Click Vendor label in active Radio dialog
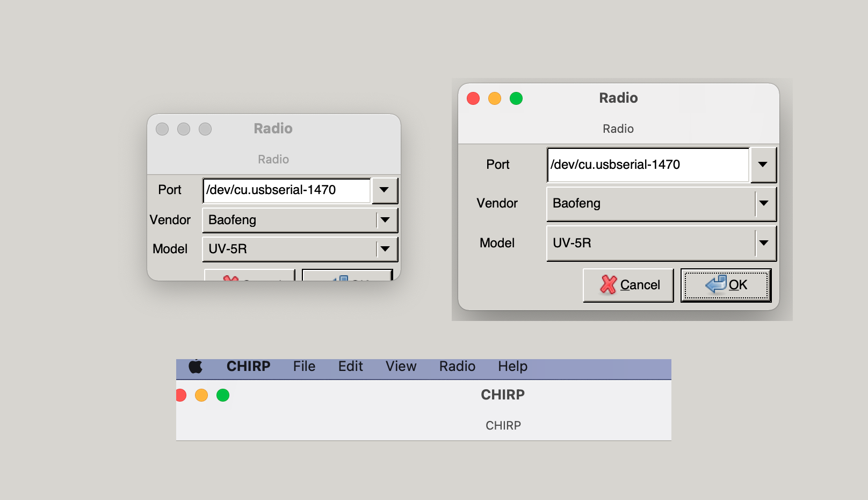The image size is (868, 500). tap(497, 203)
